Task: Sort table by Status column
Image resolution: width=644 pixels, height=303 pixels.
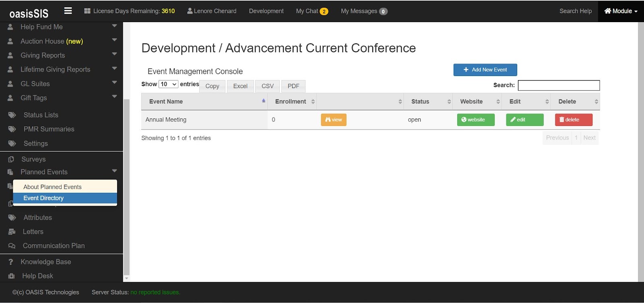Action: [x=428, y=101]
